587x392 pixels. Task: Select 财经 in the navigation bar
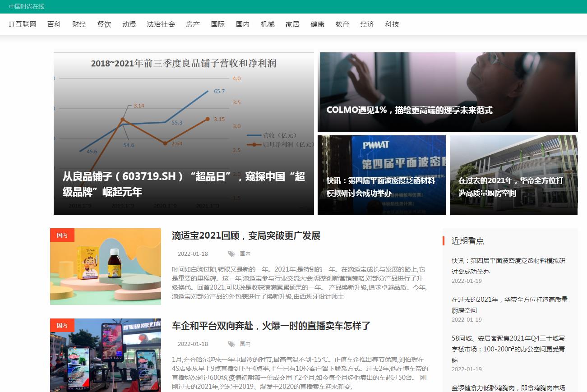pyautogui.click(x=79, y=24)
